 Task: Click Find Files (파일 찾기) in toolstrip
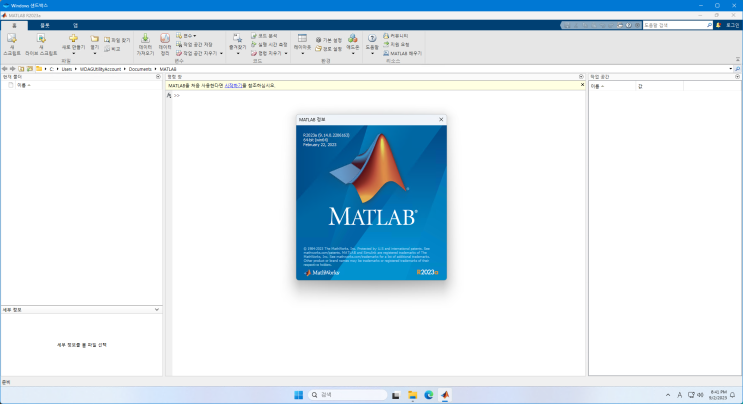117,40
